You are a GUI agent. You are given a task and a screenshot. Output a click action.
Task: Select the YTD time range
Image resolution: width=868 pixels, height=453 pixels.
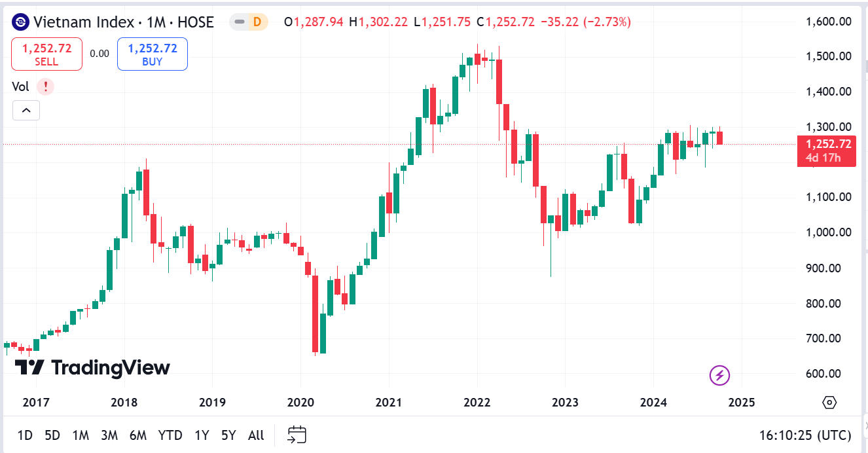170,435
